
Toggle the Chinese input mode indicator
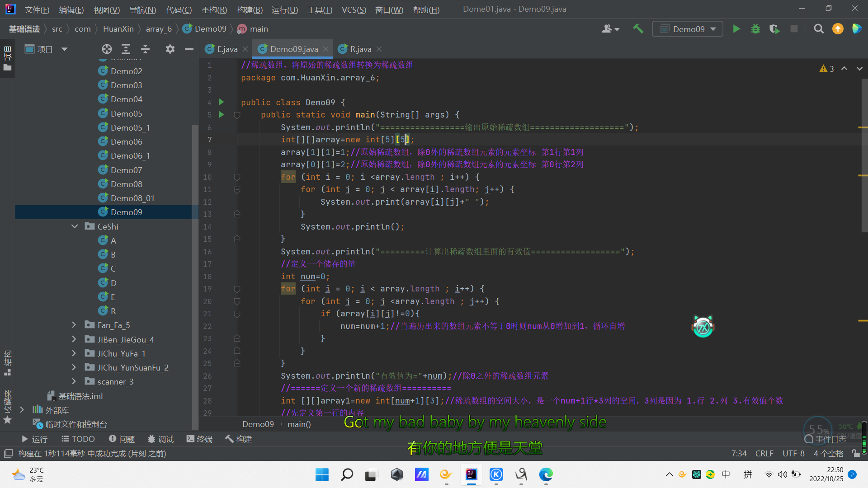[726, 474]
